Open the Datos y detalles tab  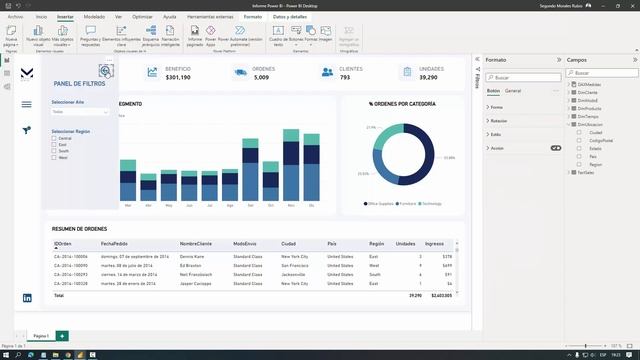click(x=290, y=17)
